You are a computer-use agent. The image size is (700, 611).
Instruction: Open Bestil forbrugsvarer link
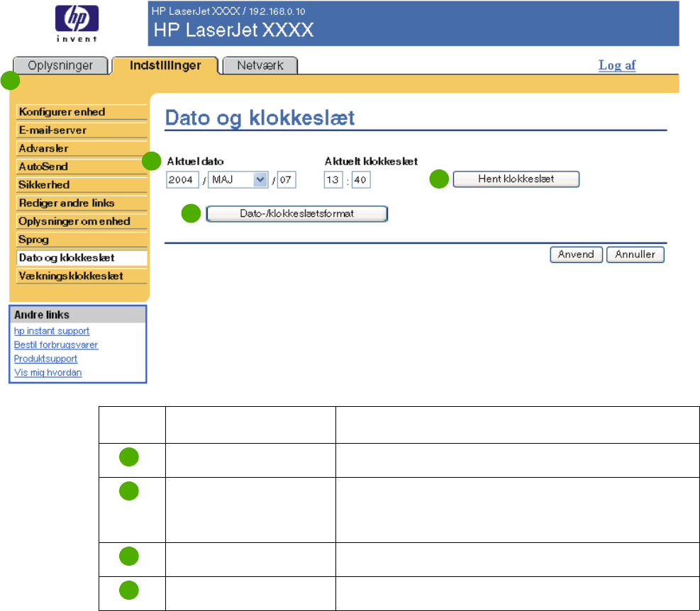(x=56, y=345)
